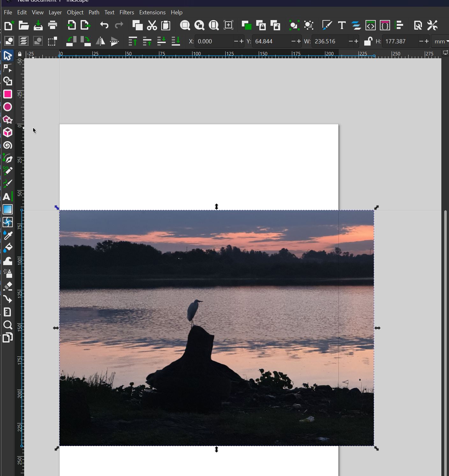The height and width of the screenshot is (476, 449).
Task: Duplicate the selected object
Action: (246, 25)
